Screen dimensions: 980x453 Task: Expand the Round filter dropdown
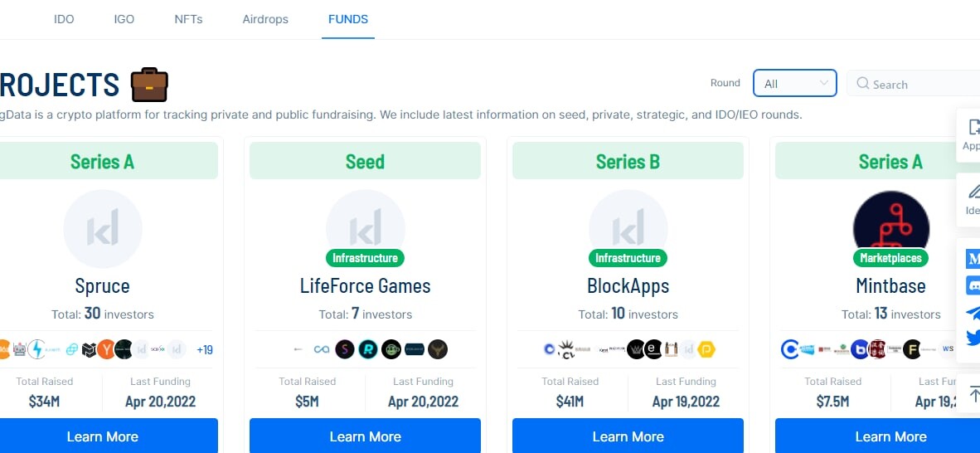tap(795, 83)
